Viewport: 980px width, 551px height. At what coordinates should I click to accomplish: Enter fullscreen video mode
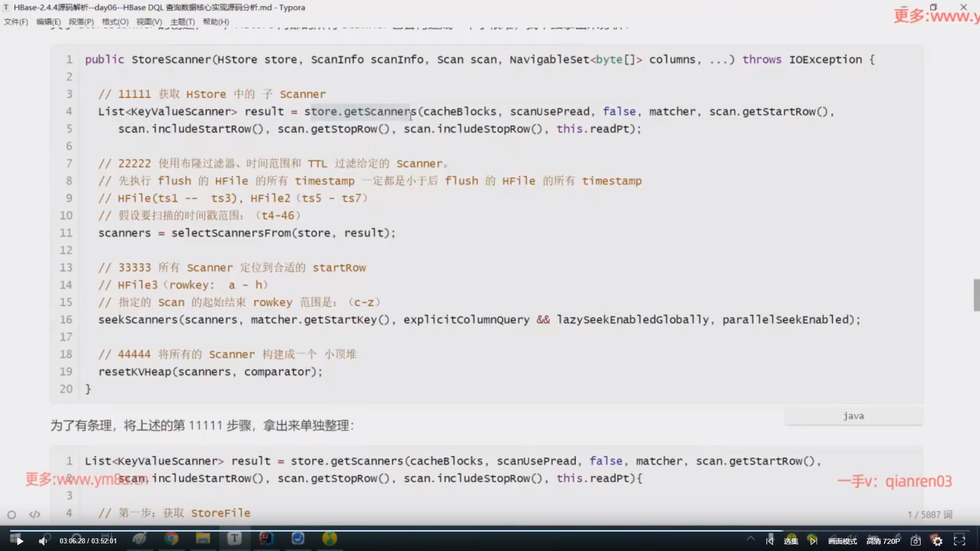[x=960, y=541]
